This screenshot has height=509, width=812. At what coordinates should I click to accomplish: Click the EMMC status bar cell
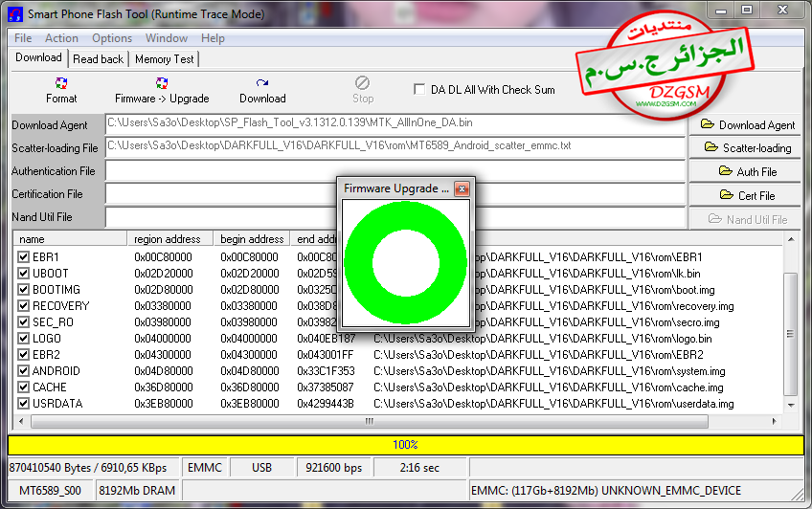tap(205, 468)
